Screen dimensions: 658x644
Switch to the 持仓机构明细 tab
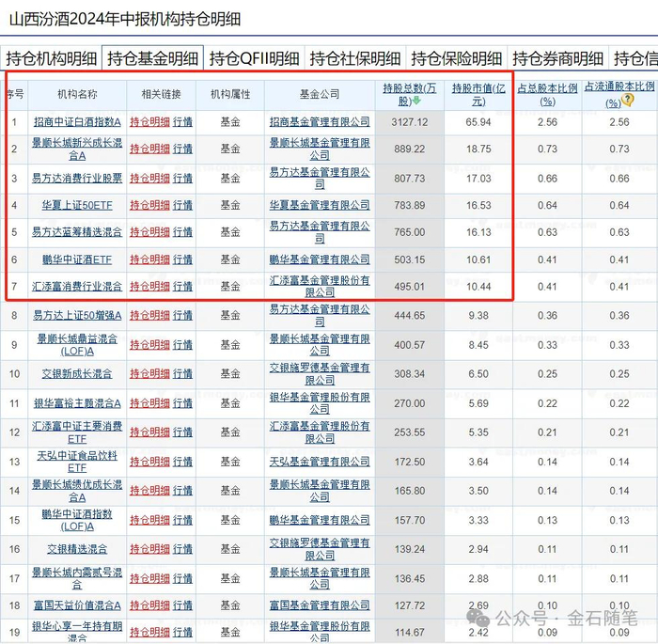(x=51, y=58)
